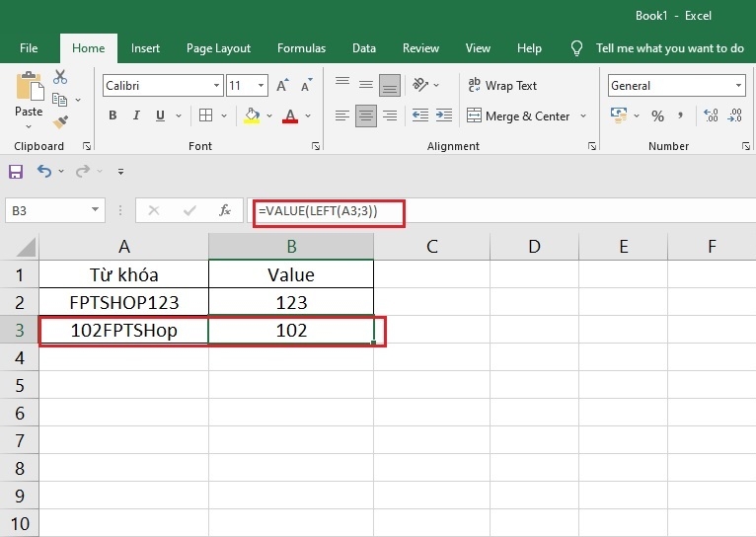Toggle Bottom Align
Image resolution: width=756 pixels, height=537 pixels.
(x=390, y=85)
